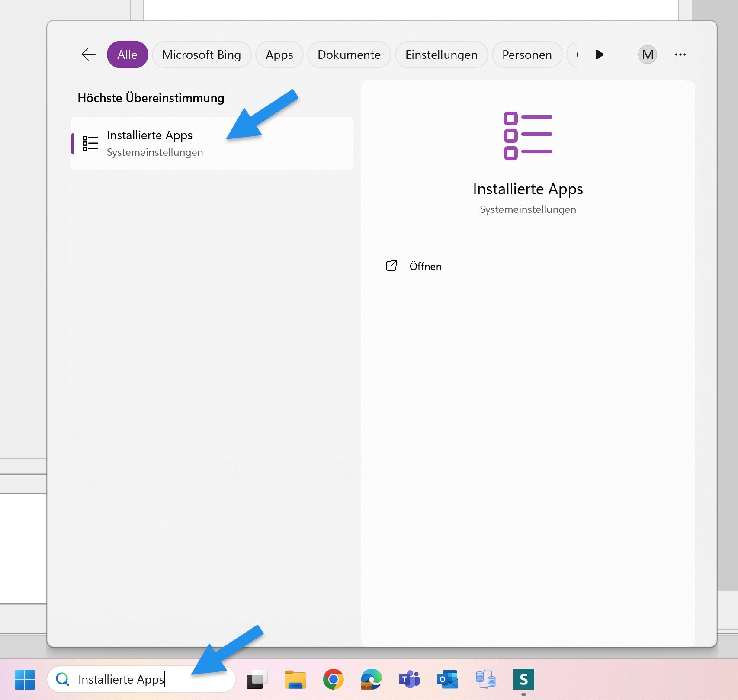Switch to the Apps filter tab
Image resolution: width=738 pixels, height=700 pixels.
(279, 55)
